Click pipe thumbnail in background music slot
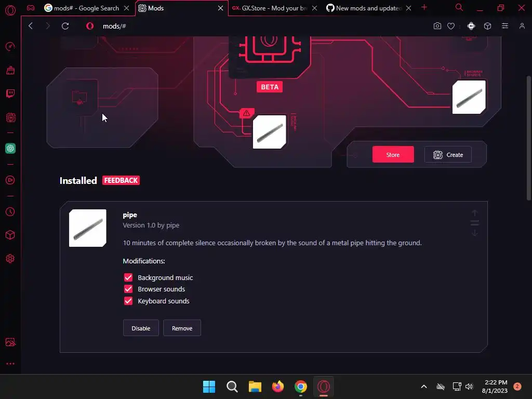532x399 pixels. coord(270,132)
